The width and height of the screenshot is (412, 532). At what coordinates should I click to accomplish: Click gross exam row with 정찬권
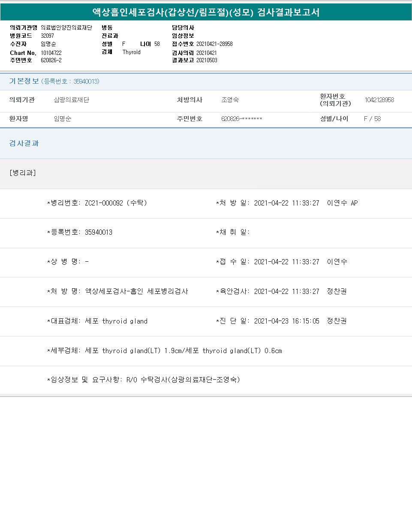point(281,291)
